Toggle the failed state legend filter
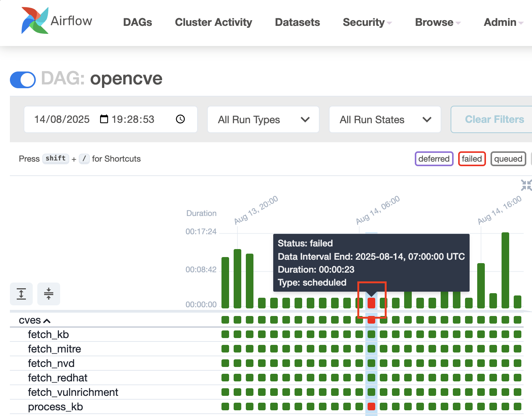Screen dimensions: 532x416 472,159
